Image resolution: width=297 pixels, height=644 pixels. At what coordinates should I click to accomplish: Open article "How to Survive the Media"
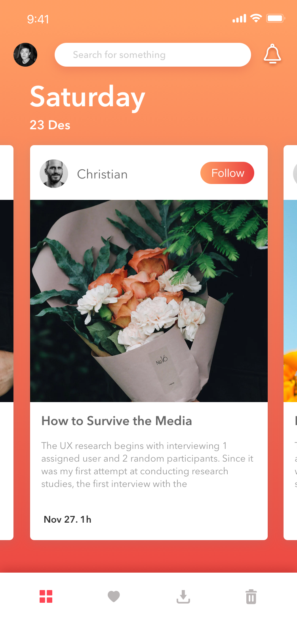[117, 421]
